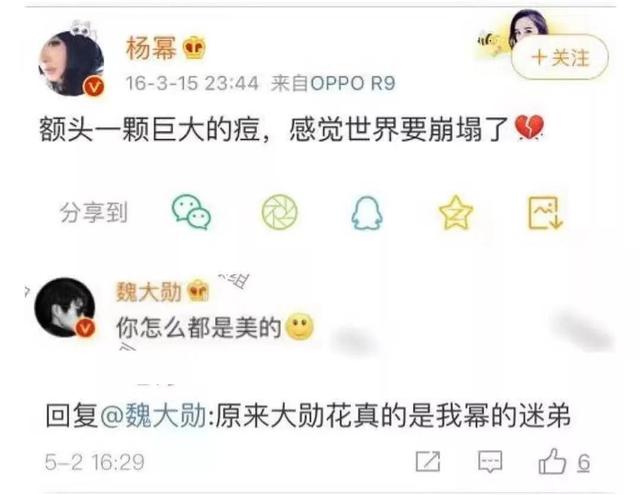Follow 杨幂 using the +关注 button
640x495 pixels.
tap(560, 57)
